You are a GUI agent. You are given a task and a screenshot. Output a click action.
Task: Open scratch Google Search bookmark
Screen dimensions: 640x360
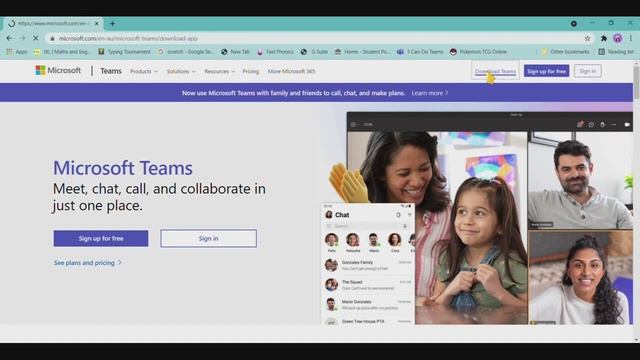click(x=186, y=52)
